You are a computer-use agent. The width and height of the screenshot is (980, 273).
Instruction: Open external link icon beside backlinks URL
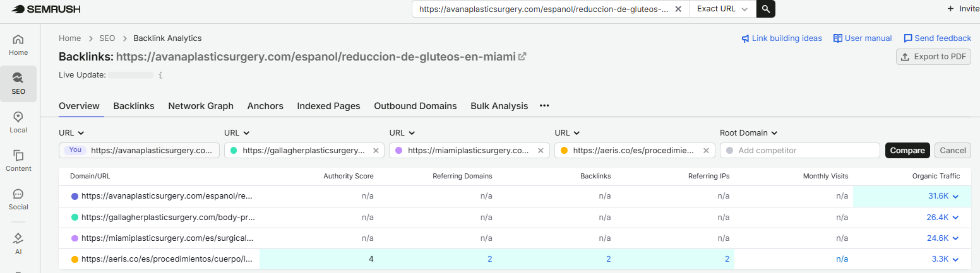[x=522, y=56]
